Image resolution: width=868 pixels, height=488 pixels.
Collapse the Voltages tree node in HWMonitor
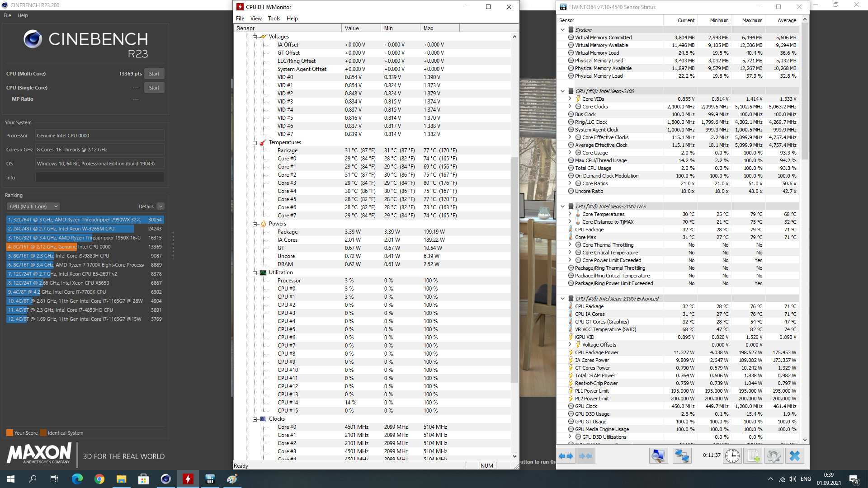point(255,37)
